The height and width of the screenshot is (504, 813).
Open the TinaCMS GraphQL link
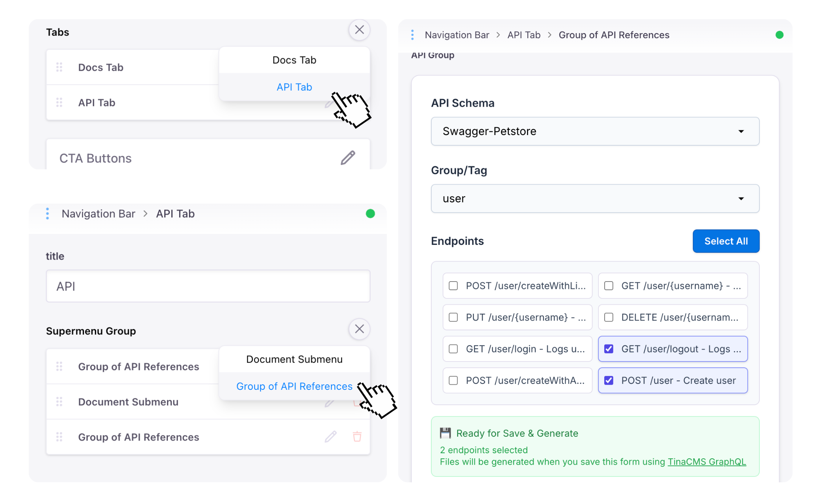(x=707, y=462)
